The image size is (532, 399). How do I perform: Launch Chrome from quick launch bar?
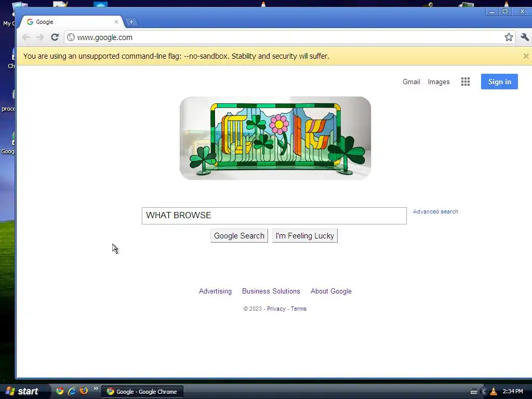pyautogui.click(x=60, y=391)
